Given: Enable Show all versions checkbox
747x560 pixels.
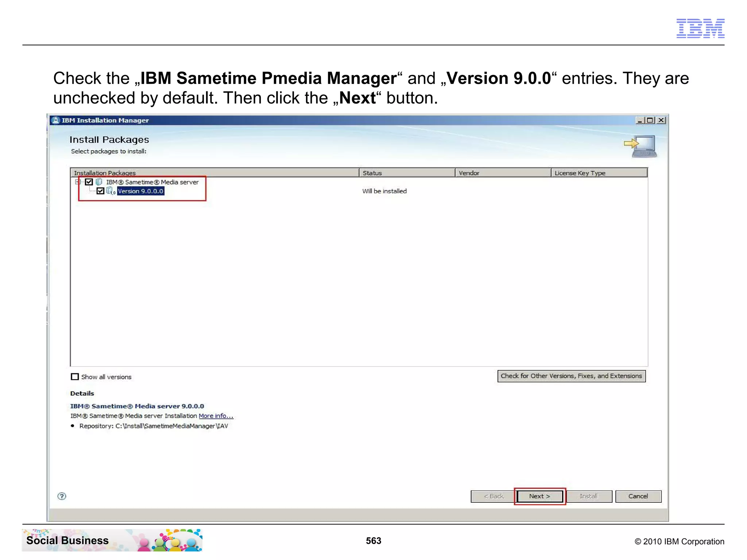Looking at the screenshot, I should (75, 377).
